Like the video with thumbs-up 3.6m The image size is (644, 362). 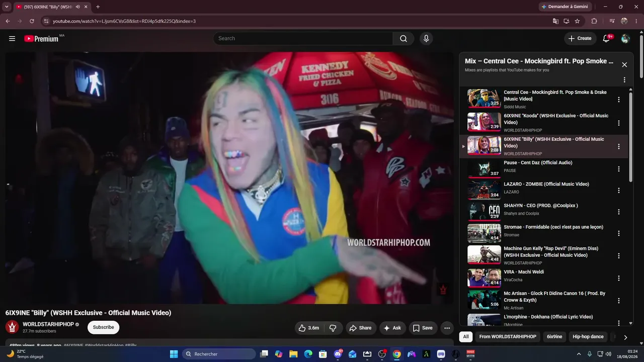click(x=308, y=328)
